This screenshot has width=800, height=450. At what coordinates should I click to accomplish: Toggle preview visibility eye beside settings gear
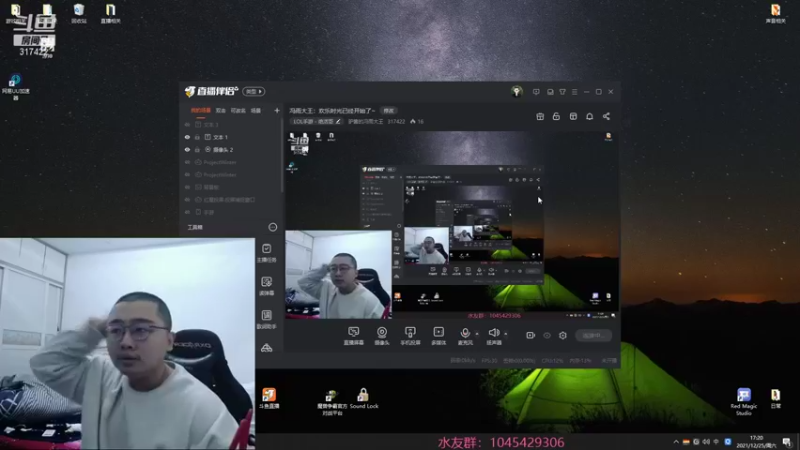coord(547,335)
